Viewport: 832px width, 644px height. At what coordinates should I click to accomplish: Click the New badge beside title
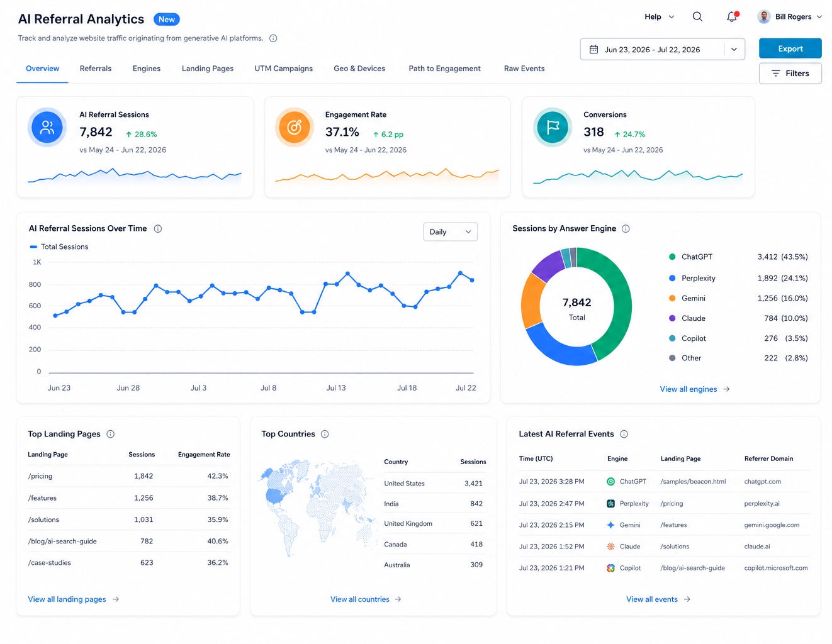pyautogui.click(x=167, y=19)
